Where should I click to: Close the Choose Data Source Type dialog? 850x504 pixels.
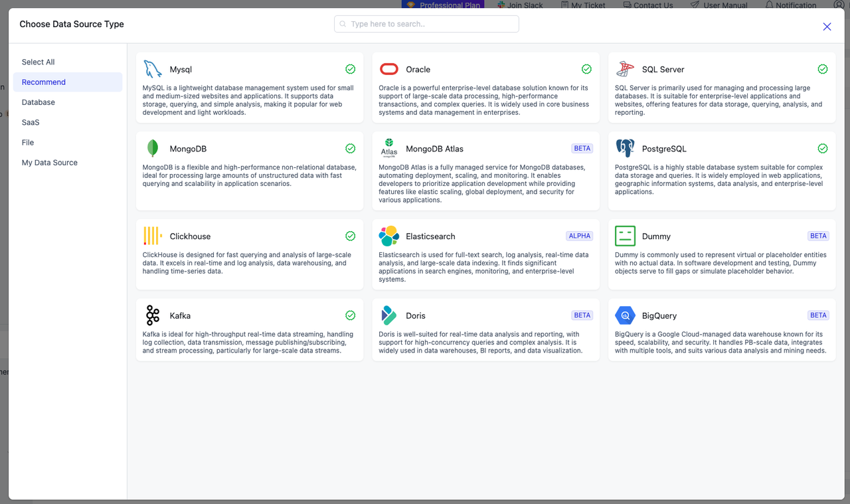(x=827, y=27)
